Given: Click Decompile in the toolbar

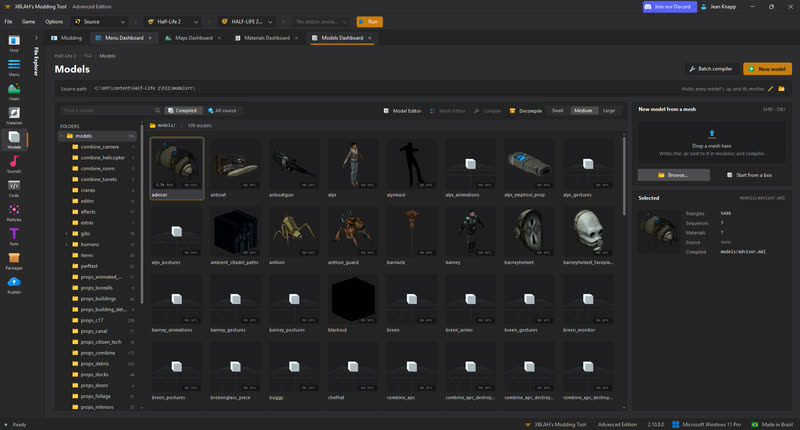Looking at the screenshot, I should [x=526, y=111].
